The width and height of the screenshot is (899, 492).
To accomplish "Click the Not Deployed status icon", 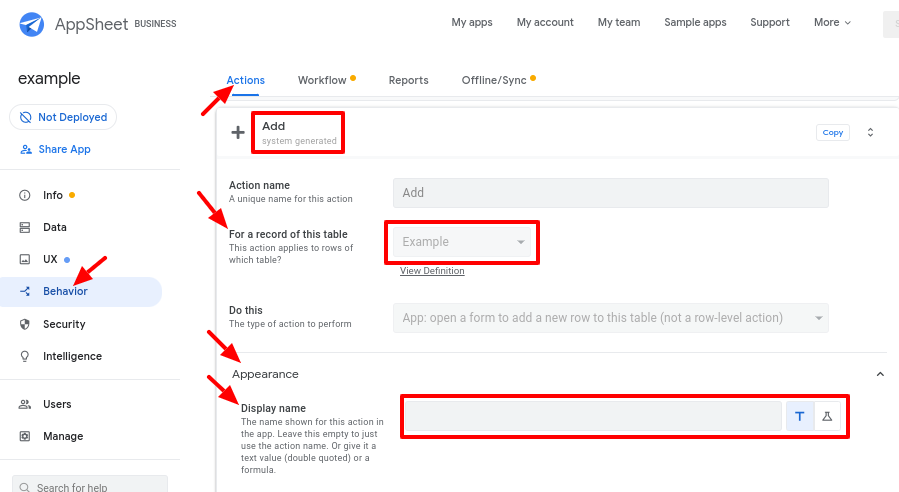I will click(x=25, y=118).
